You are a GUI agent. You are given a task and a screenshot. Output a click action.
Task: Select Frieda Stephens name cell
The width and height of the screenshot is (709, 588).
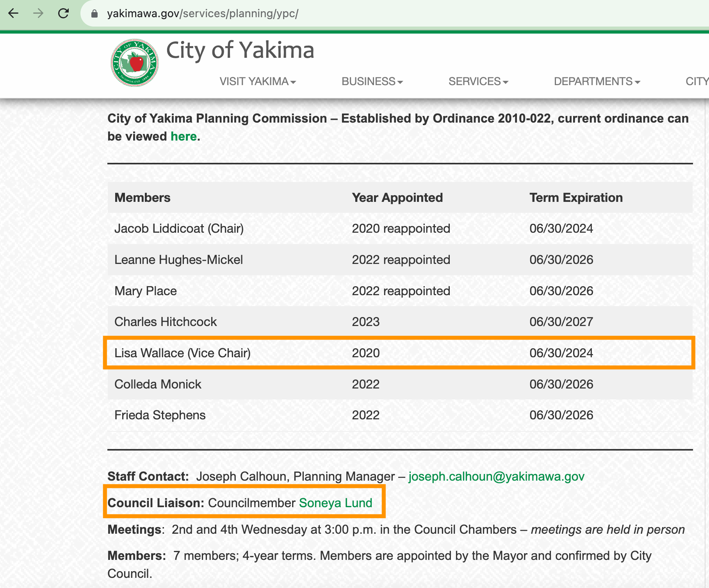[160, 415]
